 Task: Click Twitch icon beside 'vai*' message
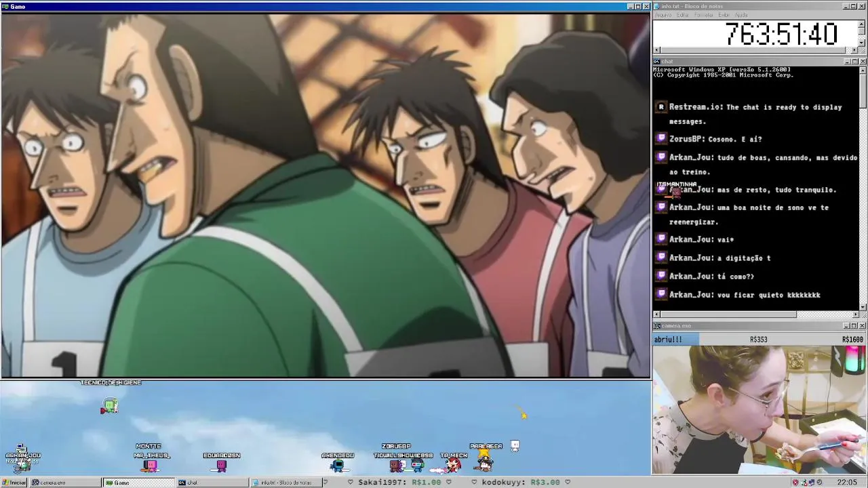(661, 239)
